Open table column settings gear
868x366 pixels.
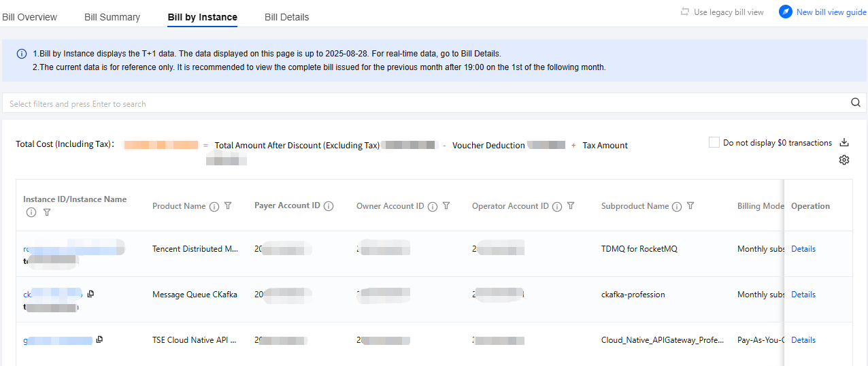(x=844, y=160)
